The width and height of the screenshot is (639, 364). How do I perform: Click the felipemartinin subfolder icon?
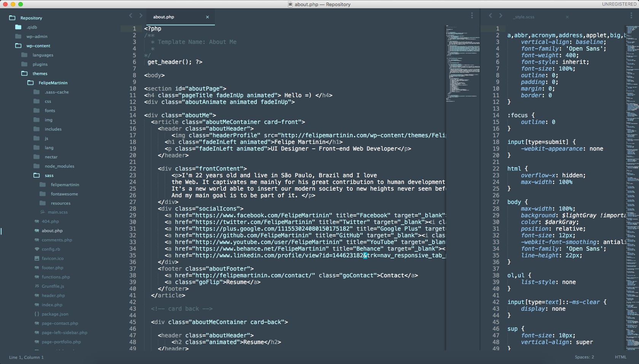coord(43,185)
